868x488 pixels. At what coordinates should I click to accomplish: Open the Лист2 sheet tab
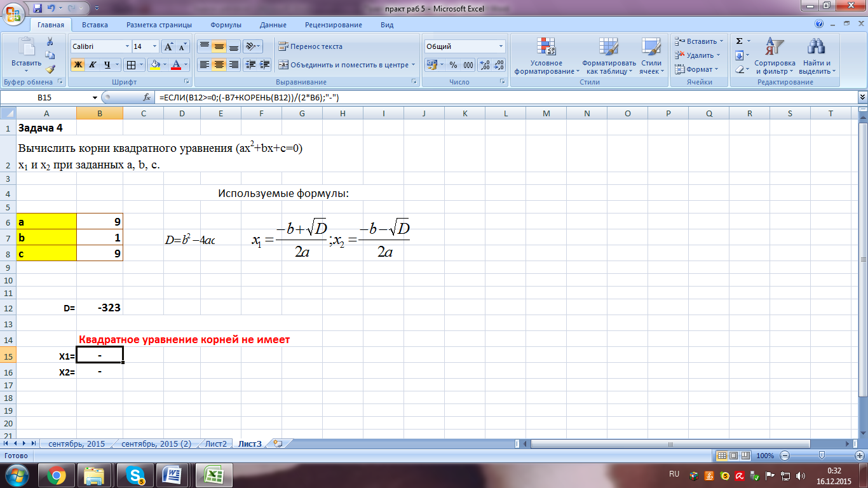pyautogui.click(x=215, y=444)
